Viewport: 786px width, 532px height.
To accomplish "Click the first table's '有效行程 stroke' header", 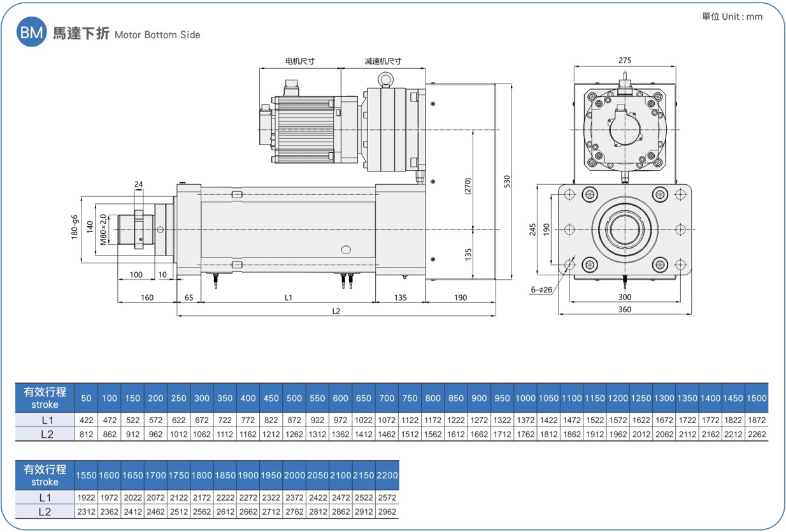I will coord(45,398).
